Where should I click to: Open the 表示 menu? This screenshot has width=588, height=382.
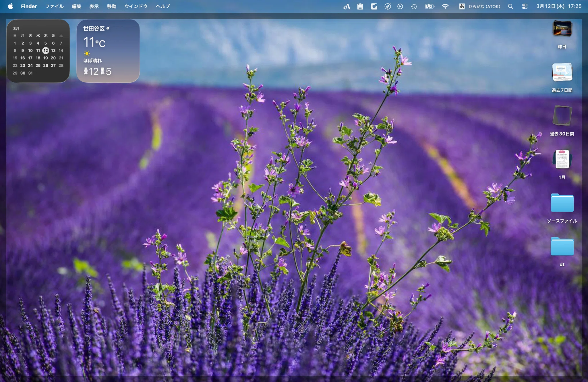coord(94,6)
